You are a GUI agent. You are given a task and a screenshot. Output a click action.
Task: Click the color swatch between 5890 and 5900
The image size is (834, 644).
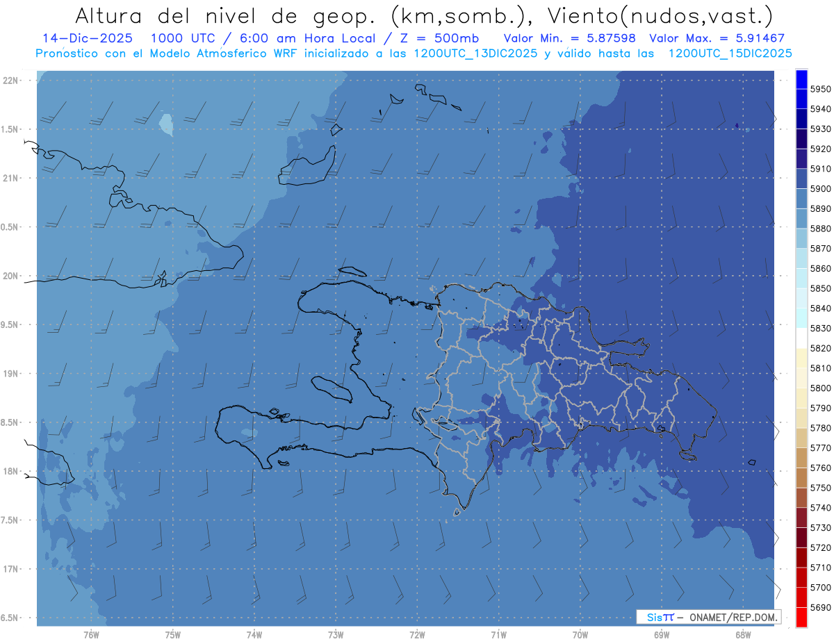point(801,199)
